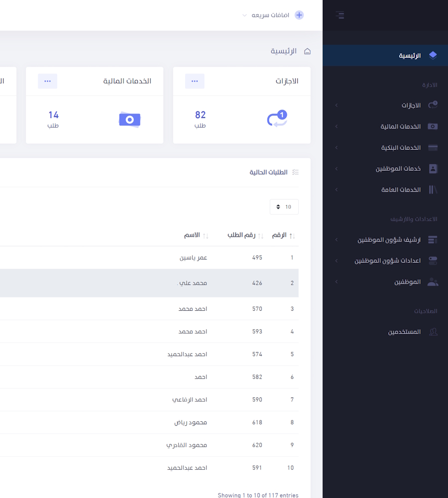Open الخدمات المالية menu label in sidebar
448x498 pixels.
click(400, 126)
